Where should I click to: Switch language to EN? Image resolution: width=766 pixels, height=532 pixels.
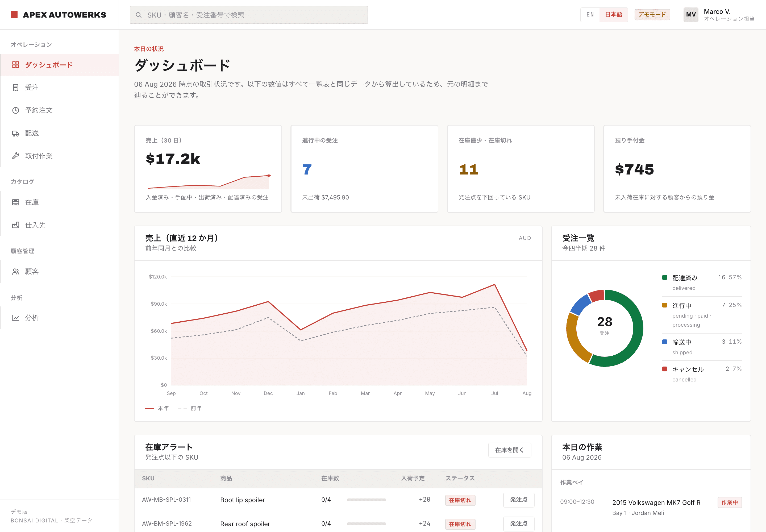[590, 15]
